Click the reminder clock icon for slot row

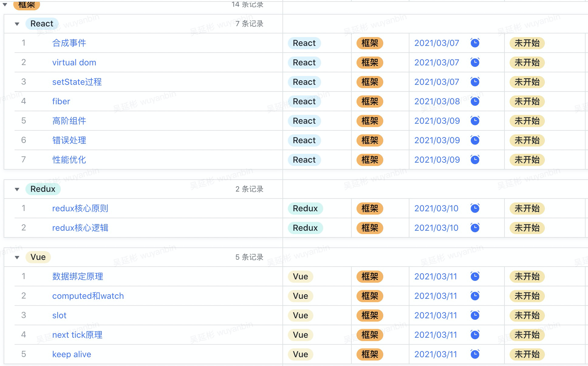(x=475, y=315)
